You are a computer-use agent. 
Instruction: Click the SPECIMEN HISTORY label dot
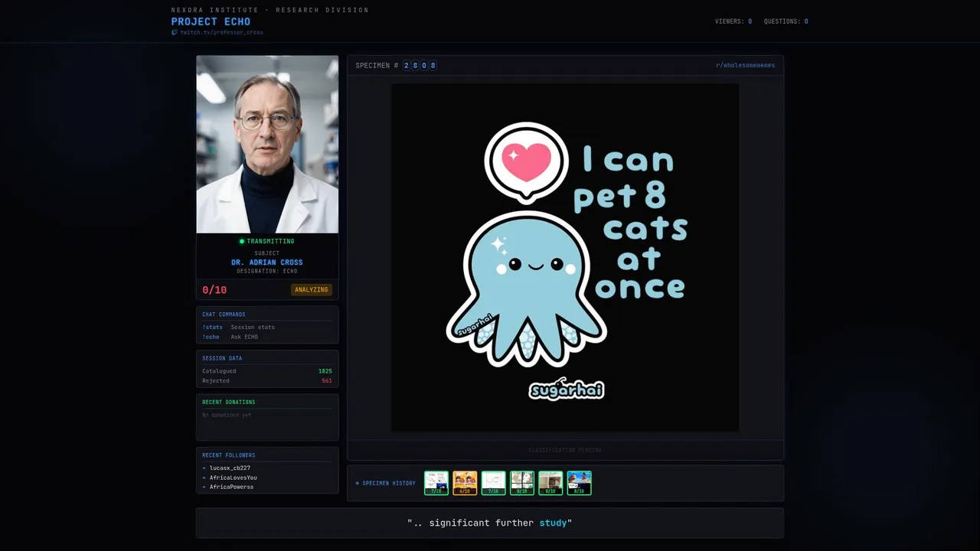pyautogui.click(x=357, y=484)
